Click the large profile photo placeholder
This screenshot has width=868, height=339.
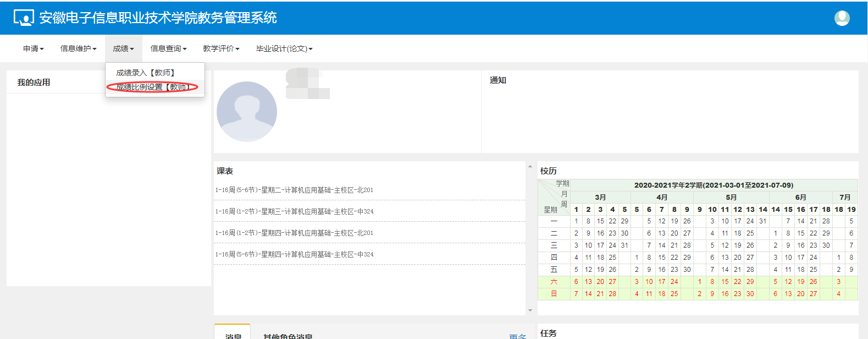click(247, 112)
